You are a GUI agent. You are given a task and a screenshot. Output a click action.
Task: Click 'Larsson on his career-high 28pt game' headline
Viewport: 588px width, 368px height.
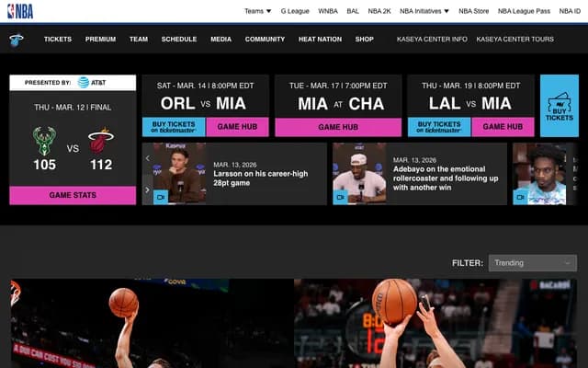pyautogui.click(x=261, y=178)
